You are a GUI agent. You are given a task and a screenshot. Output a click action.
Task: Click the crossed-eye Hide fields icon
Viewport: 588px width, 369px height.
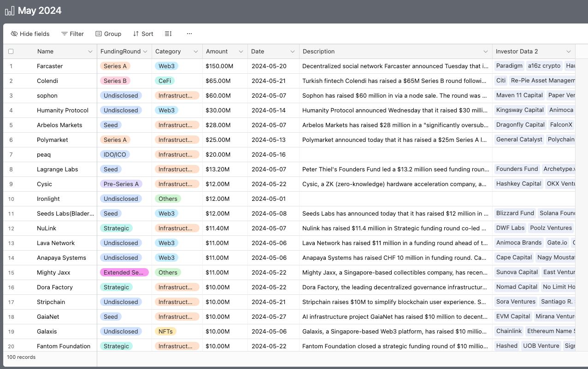pyautogui.click(x=14, y=34)
